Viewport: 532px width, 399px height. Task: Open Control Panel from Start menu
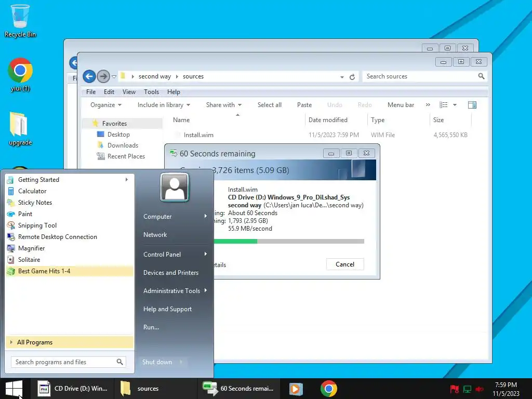point(175,255)
